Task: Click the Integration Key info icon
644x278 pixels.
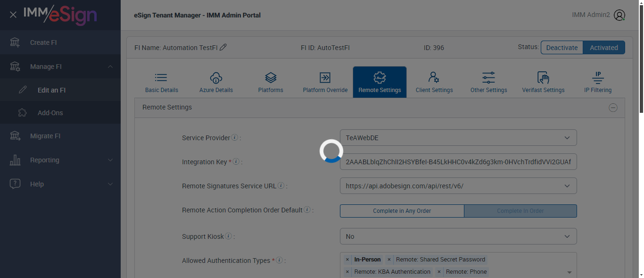Action: 236,161
